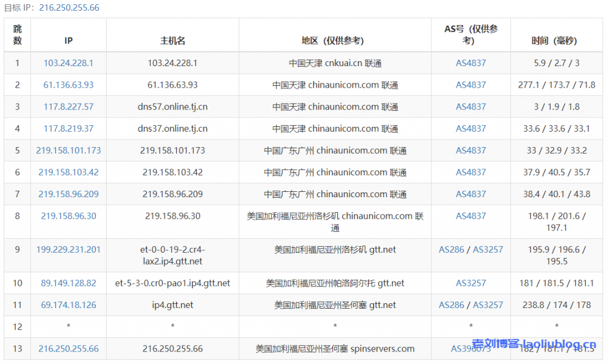Open the 117.8.227.57 IP link
The image size is (610, 364).
(69, 107)
